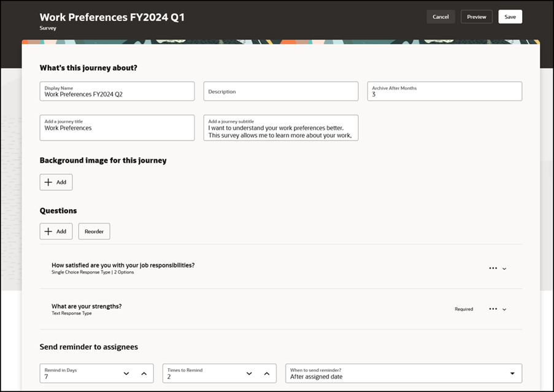Decrease Remind in Days value

point(126,374)
